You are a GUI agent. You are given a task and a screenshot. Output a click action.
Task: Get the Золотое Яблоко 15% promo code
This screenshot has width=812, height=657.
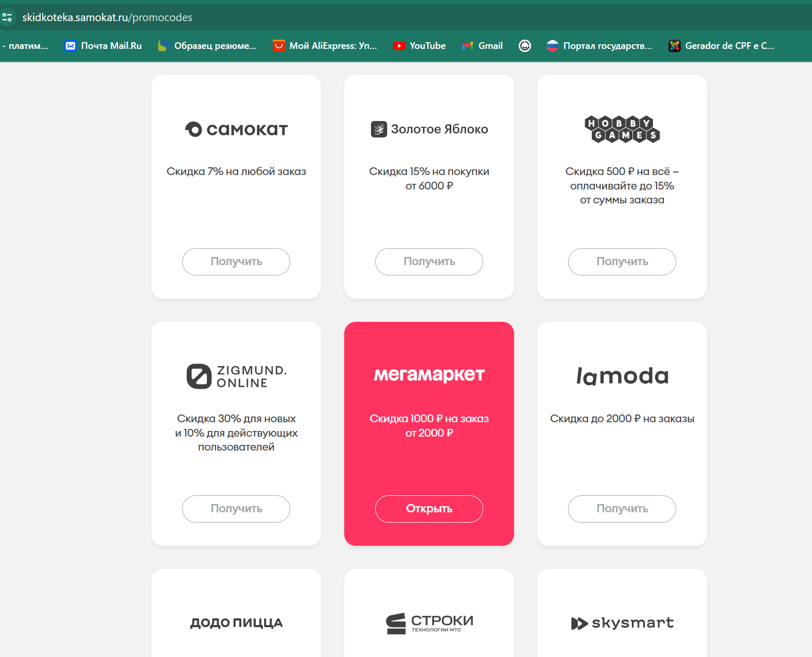pyautogui.click(x=429, y=262)
